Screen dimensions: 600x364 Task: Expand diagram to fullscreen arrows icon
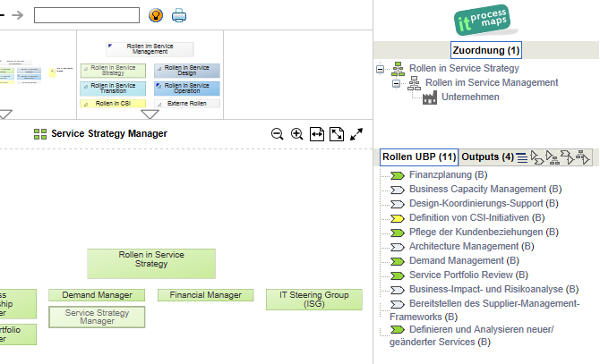pyautogui.click(x=356, y=133)
